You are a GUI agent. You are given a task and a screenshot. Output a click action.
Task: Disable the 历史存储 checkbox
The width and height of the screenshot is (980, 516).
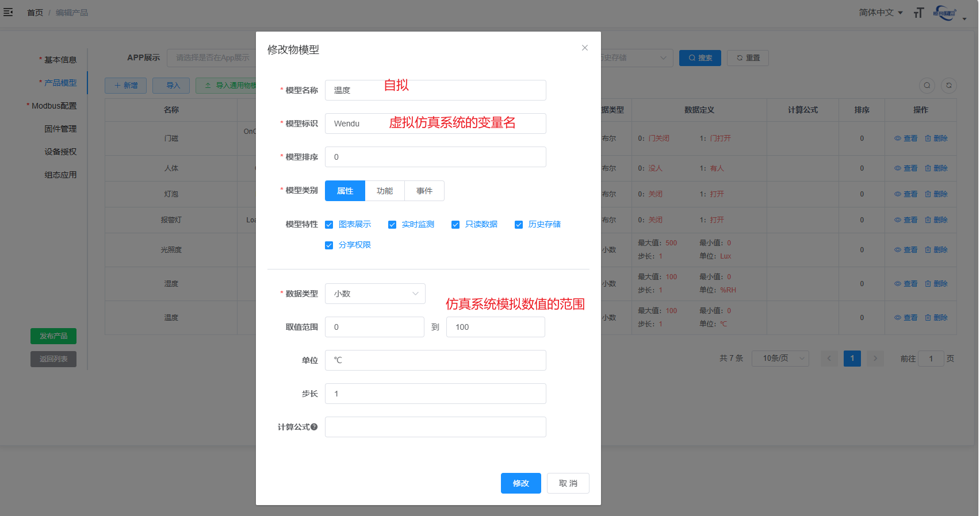pyautogui.click(x=519, y=225)
